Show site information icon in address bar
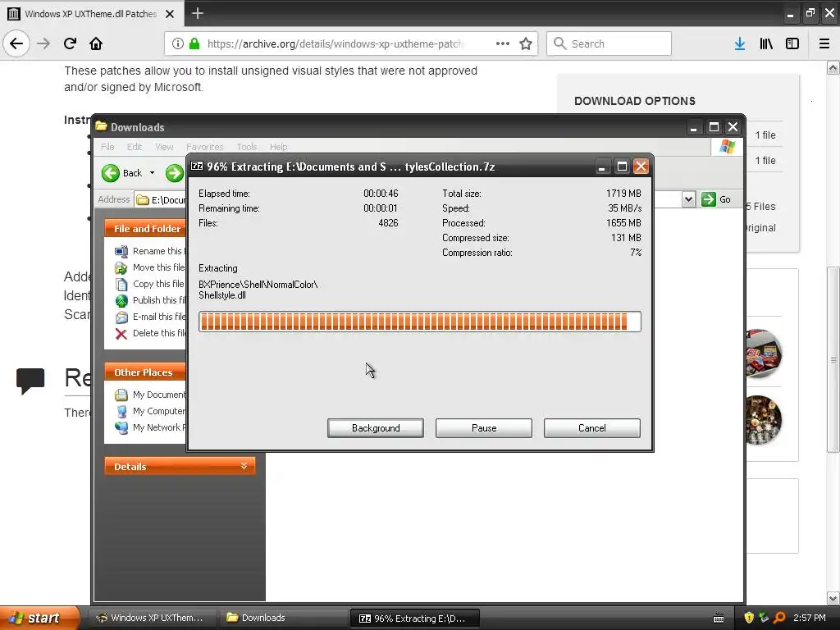The height and width of the screenshot is (630, 840). point(178,43)
